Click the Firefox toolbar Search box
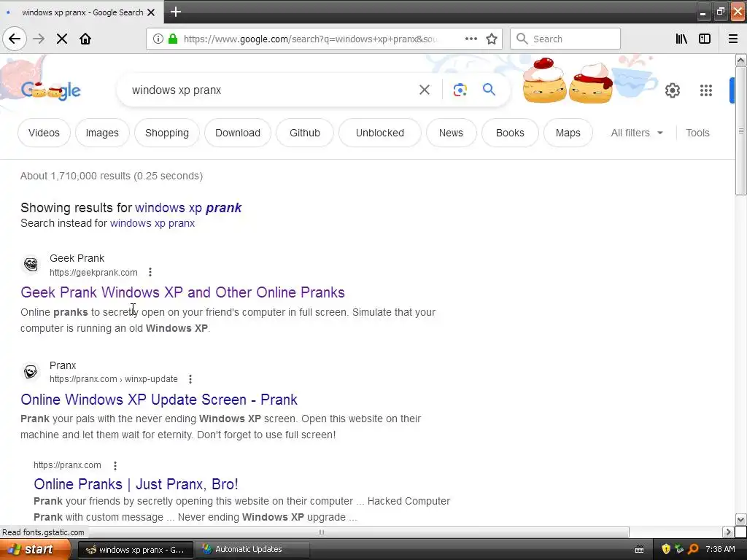747x560 pixels. pyautogui.click(x=565, y=39)
